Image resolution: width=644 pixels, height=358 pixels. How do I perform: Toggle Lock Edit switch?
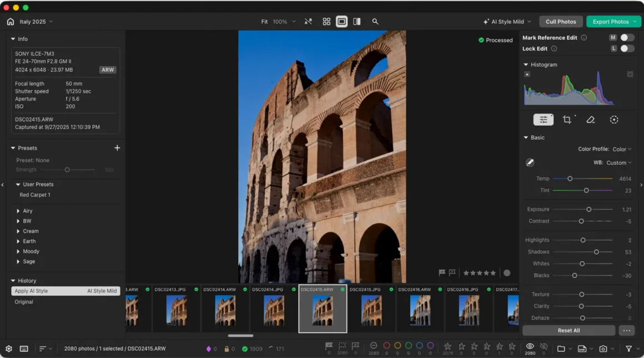[x=627, y=48]
